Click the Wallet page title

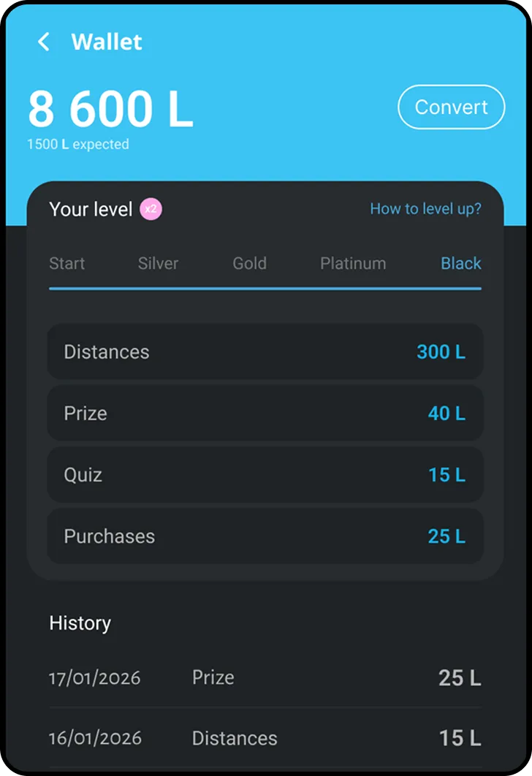pos(107,42)
